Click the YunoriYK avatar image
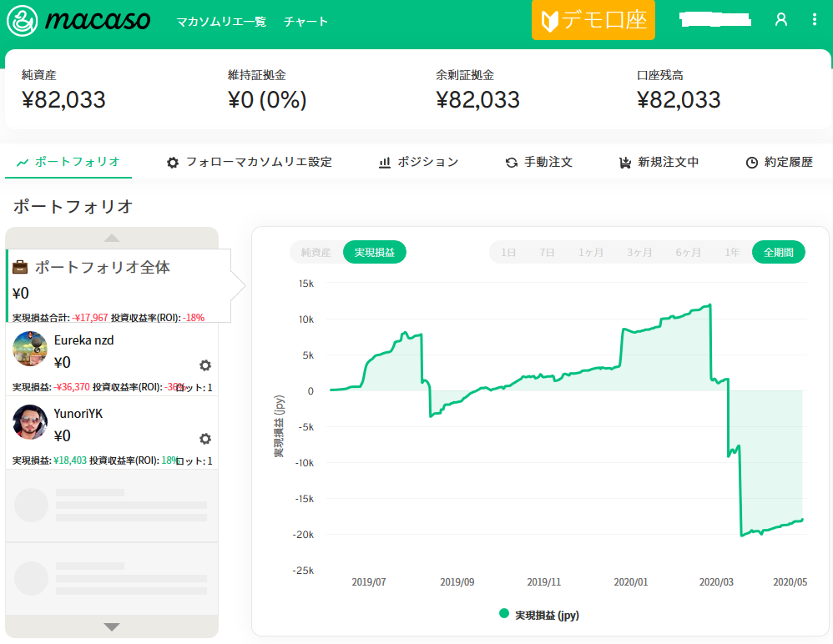The width and height of the screenshot is (833, 644). pyautogui.click(x=30, y=422)
